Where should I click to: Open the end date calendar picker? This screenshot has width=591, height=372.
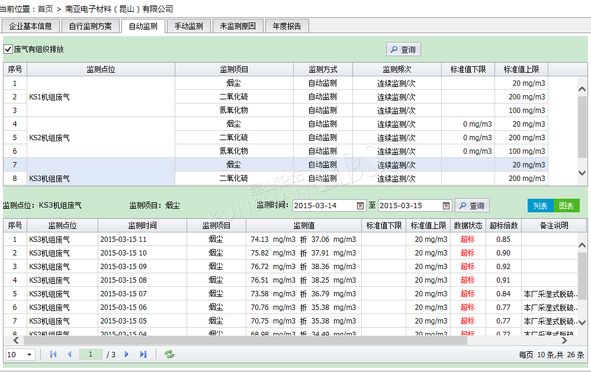[x=446, y=205]
